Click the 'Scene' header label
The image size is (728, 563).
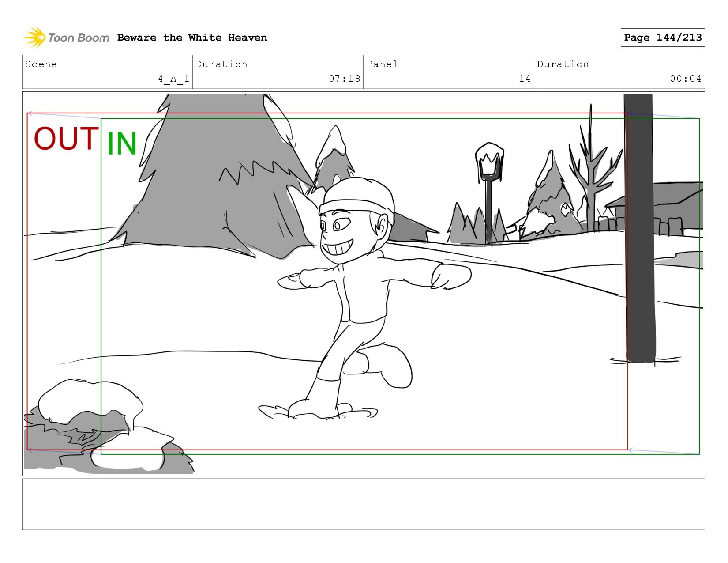coord(41,64)
